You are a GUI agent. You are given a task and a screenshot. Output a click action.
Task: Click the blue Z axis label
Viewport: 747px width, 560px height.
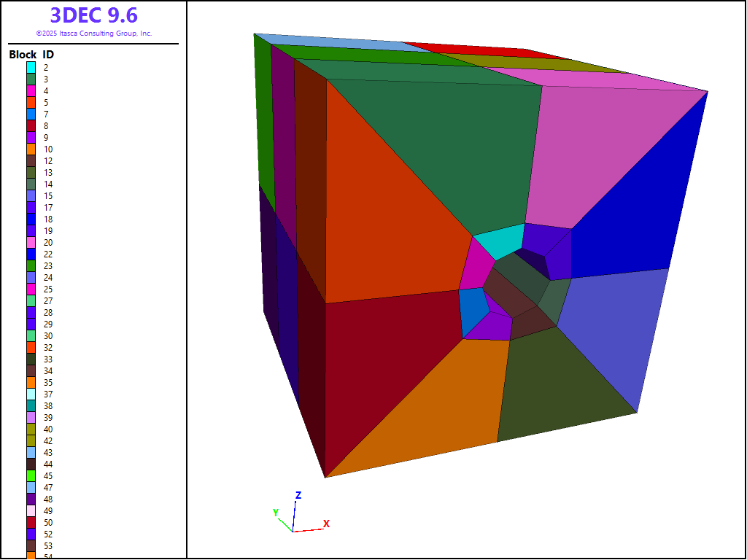pos(298,495)
